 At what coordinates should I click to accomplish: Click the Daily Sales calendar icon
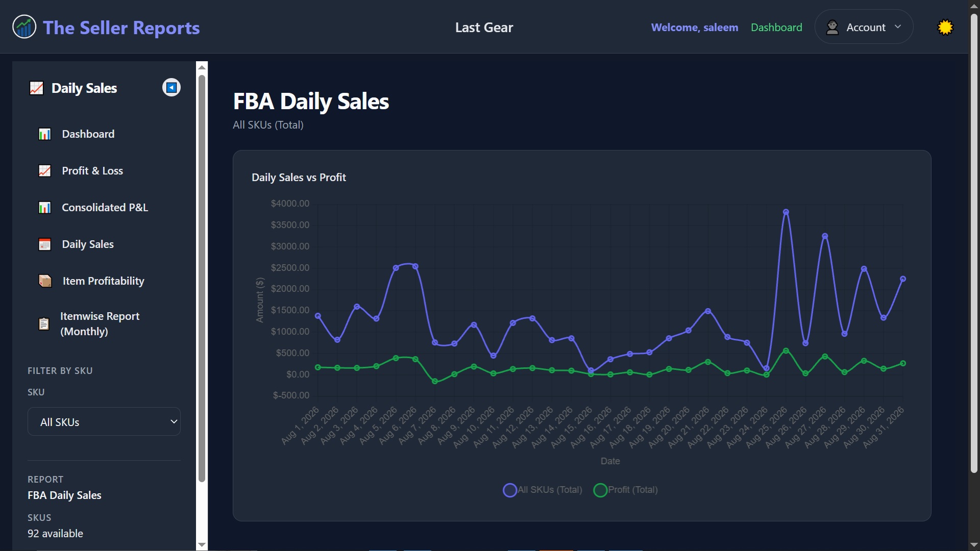tap(45, 244)
